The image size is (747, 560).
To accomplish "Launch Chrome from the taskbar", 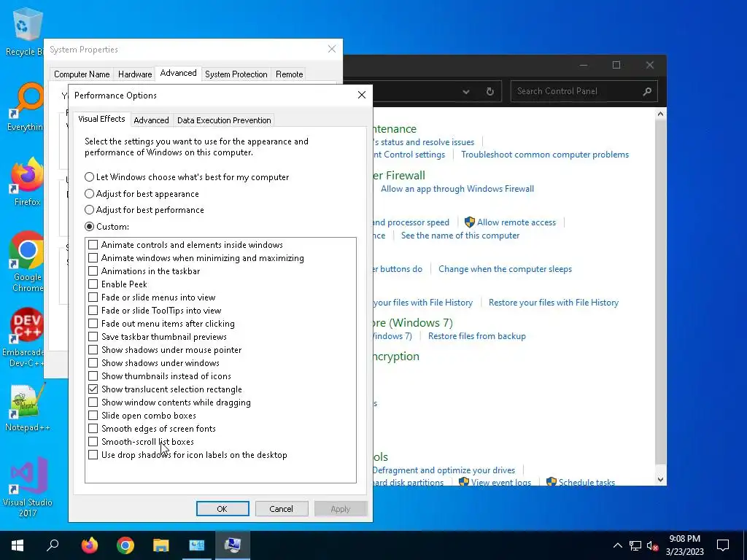I will tap(125, 545).
